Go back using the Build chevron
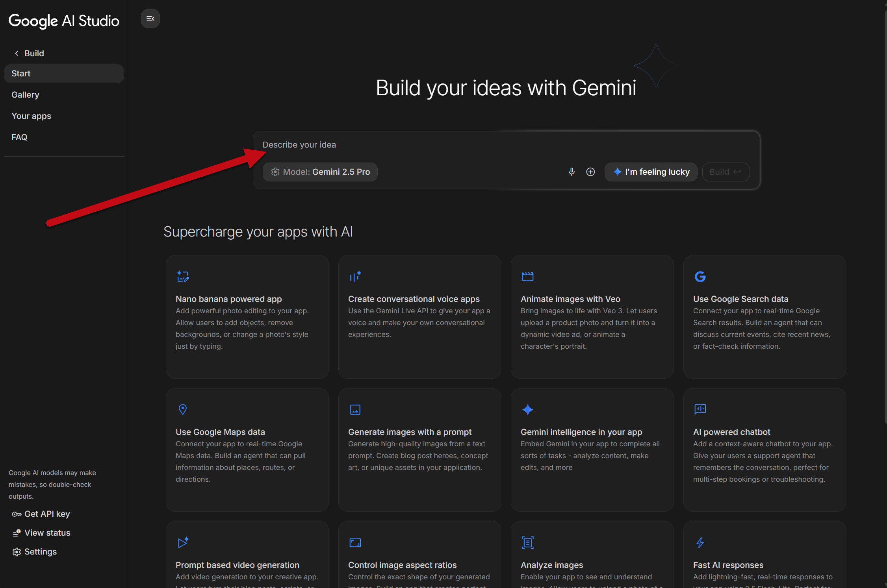The width and height of the screenshot is (887, 588). click(17, 53)
